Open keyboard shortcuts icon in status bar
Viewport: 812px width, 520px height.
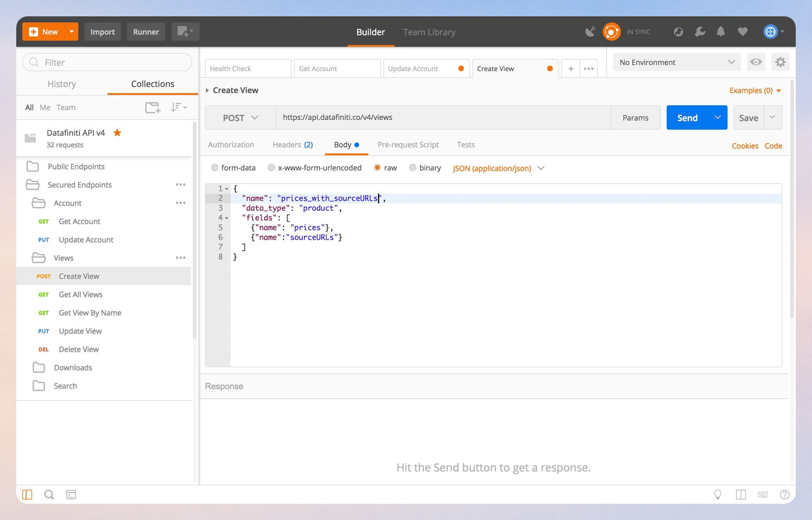763,494
